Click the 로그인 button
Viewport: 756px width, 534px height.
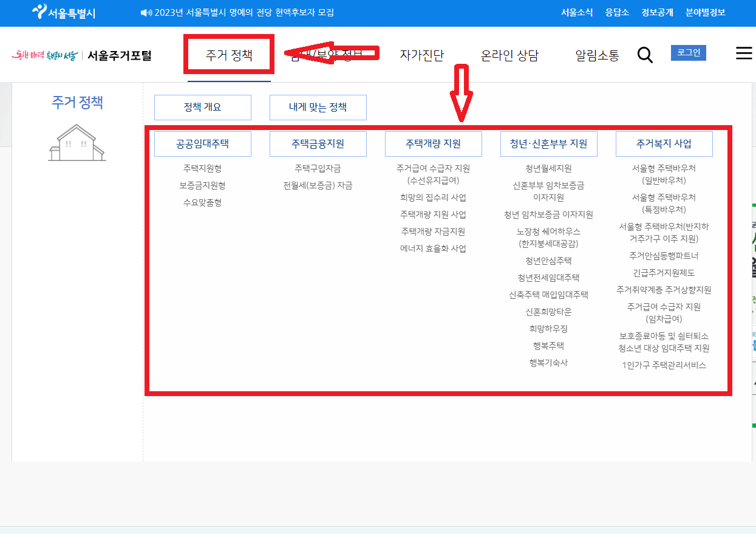688,52
